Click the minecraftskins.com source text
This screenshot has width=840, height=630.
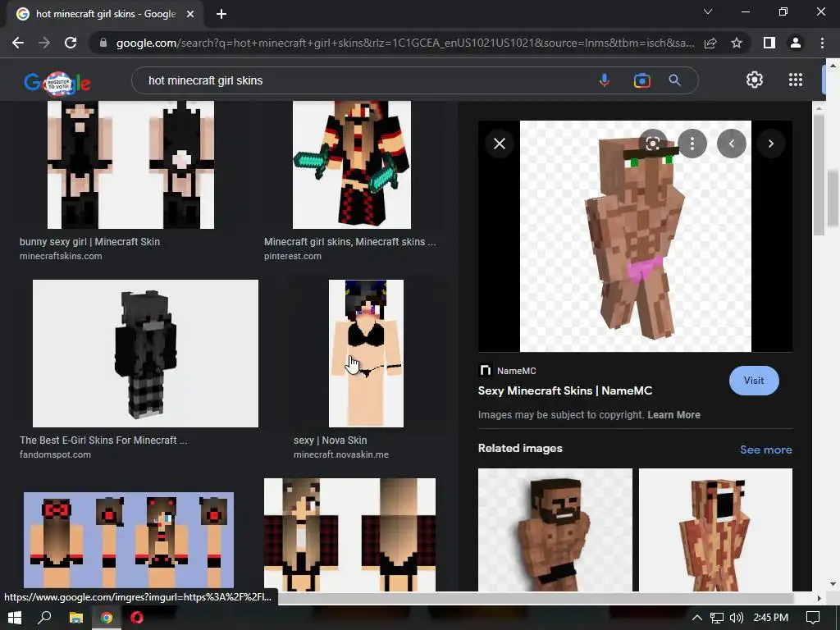pyautogui.click(x=61, y=256)
